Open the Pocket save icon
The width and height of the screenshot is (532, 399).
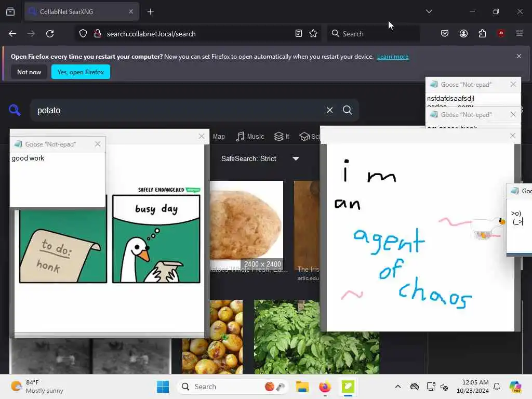445,33
